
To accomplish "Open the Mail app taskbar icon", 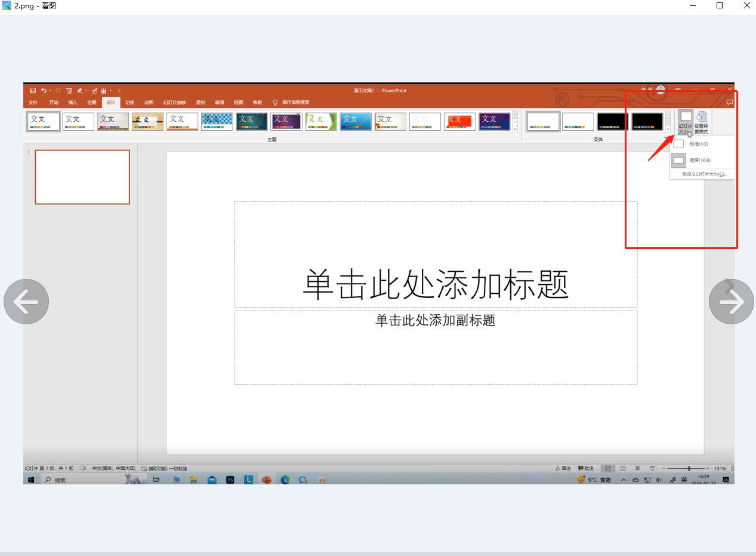I will (212, 480).
